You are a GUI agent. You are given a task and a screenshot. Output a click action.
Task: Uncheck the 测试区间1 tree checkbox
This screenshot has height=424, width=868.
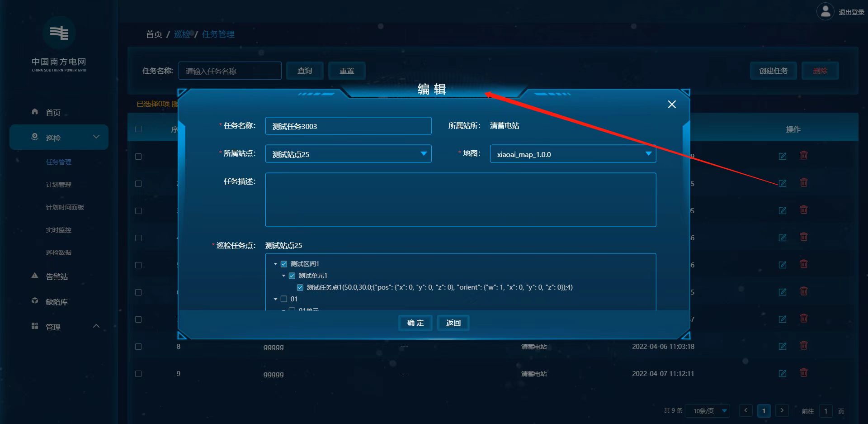pos(284,264)
